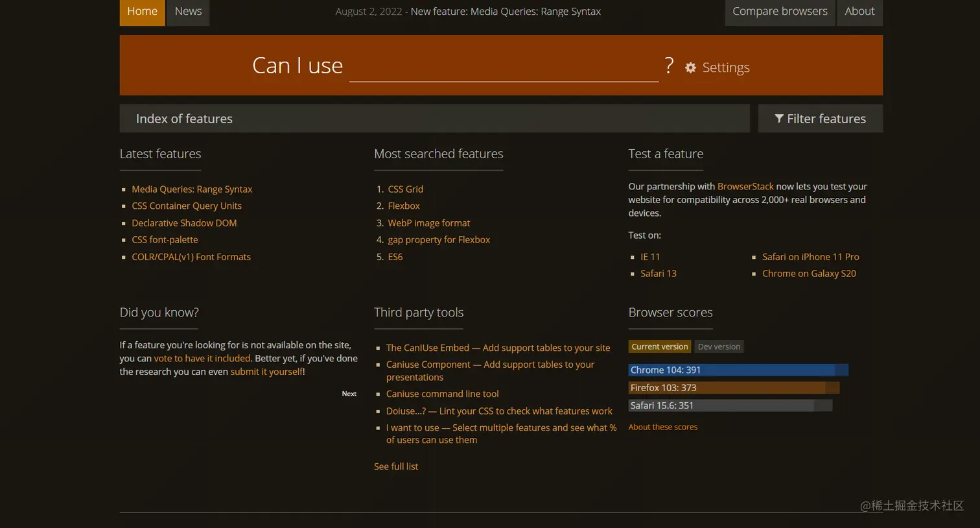The width and height of the screenshot is (980, 528).
Task: Test on IE 11
Action: pos(650,257)
